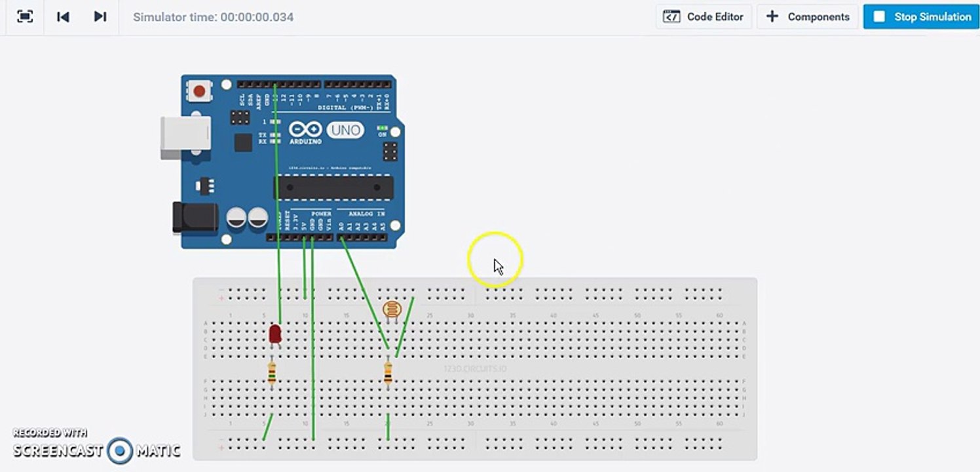Stop the running simulation
This screenshot has height=472, width=980.
(x=922, y=17)
